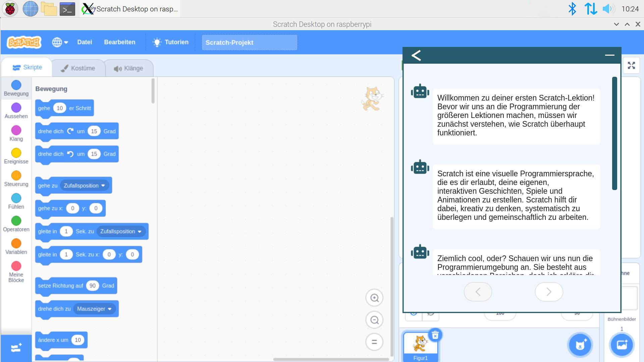Image resolution: width=644 pixels, height=362 pixels.
Task: Zoom in on the script workspace
Action: pos(374,298)
